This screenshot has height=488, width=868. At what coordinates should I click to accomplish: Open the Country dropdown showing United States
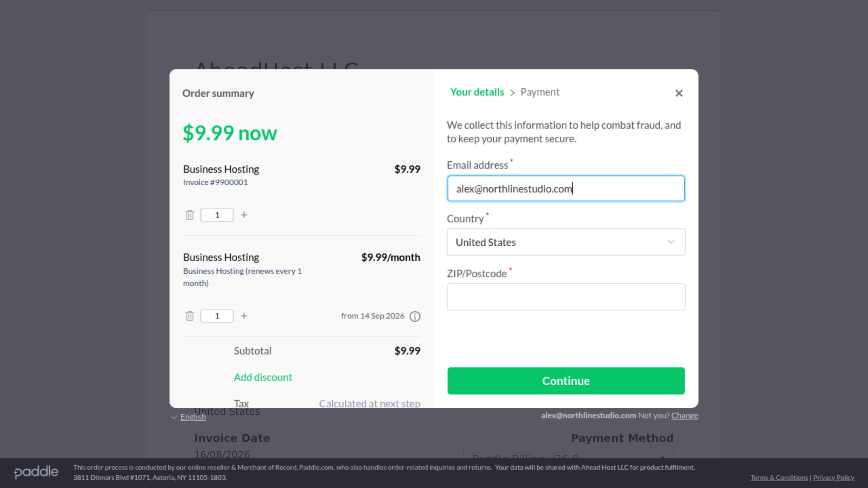point(566,242)
